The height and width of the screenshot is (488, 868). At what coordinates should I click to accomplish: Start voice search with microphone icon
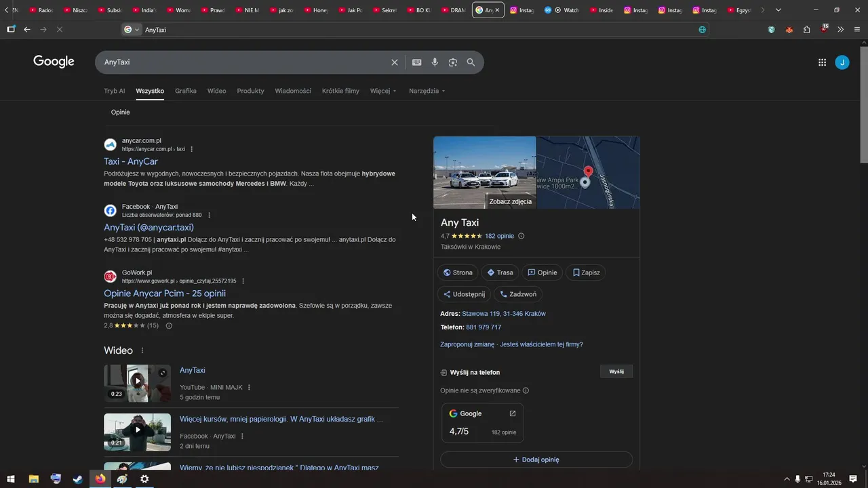click(435, 62)
